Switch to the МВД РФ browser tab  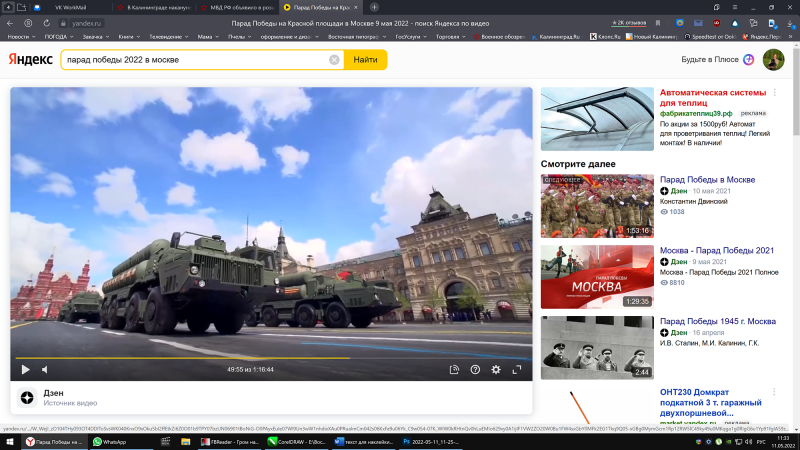[x=238, y=7]
